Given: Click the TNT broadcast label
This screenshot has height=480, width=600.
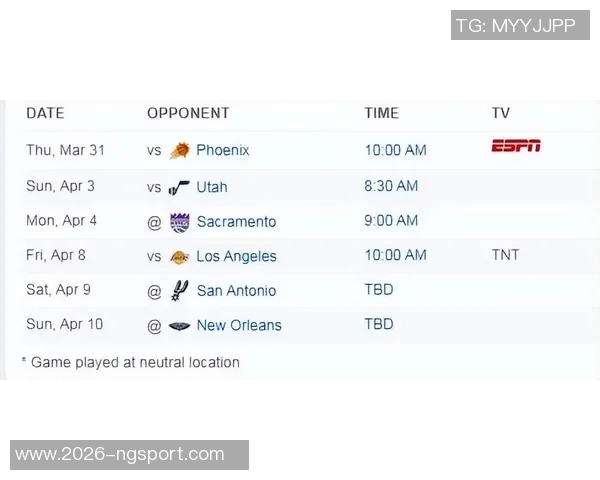Looking at the screenshot, I should (x=505, y=255).
